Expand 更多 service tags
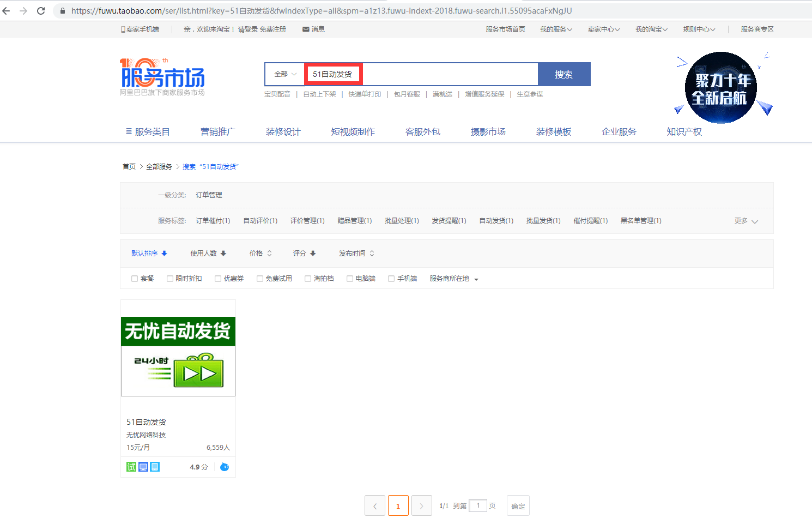Screen dimensions: 812x524 [x=746, y=221]
